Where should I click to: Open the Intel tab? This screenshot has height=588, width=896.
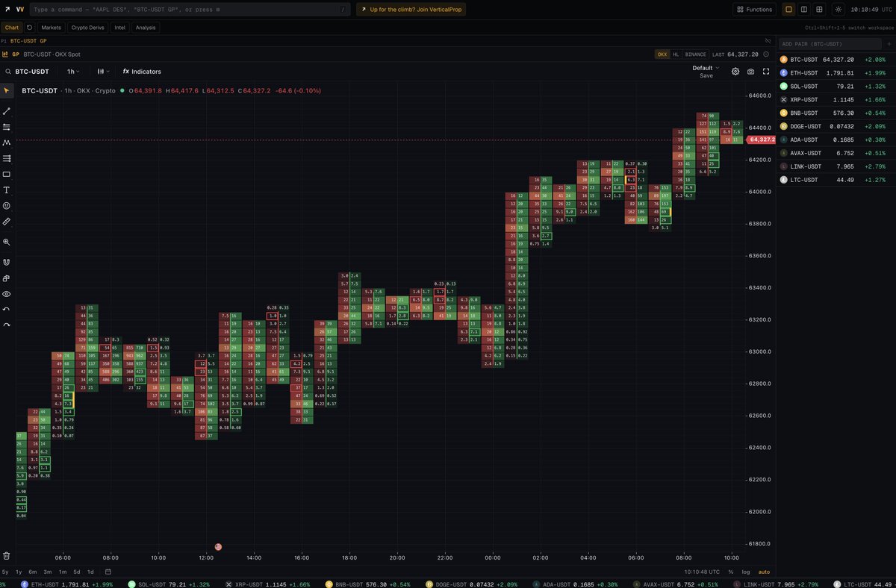(x=120, y=27)
